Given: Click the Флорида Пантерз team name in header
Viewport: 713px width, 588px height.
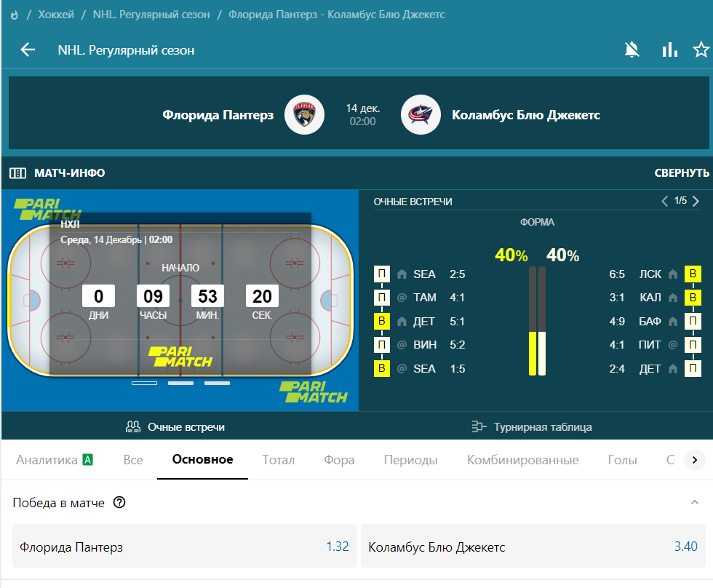Looking at the screenshot, I should 218,114.
